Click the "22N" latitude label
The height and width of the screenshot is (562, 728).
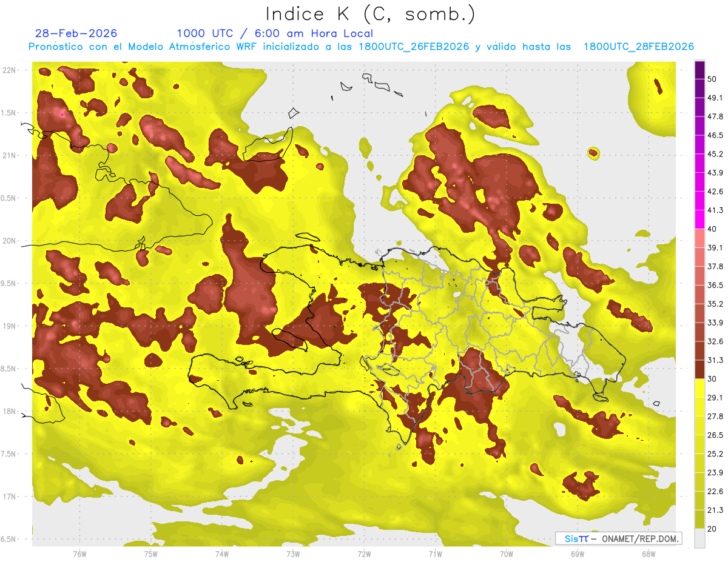[9, 70]
